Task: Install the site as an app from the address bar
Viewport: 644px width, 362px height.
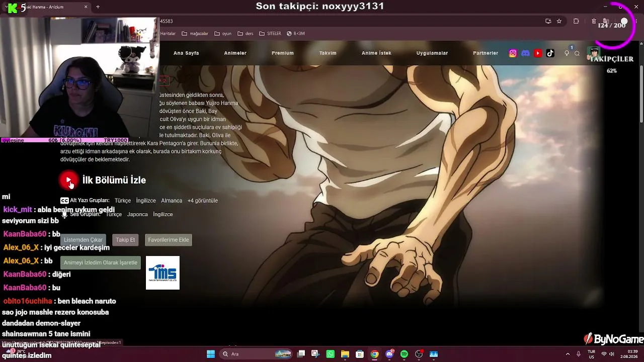Action: 548,21
